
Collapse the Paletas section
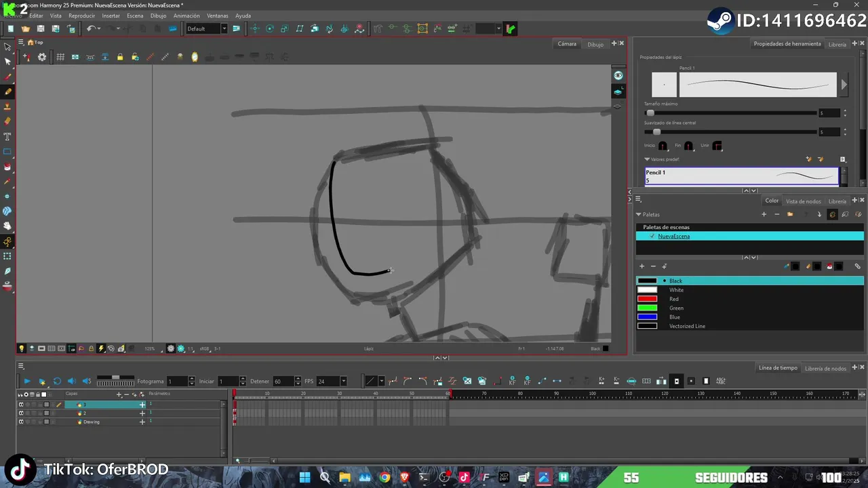click(639, 214)
